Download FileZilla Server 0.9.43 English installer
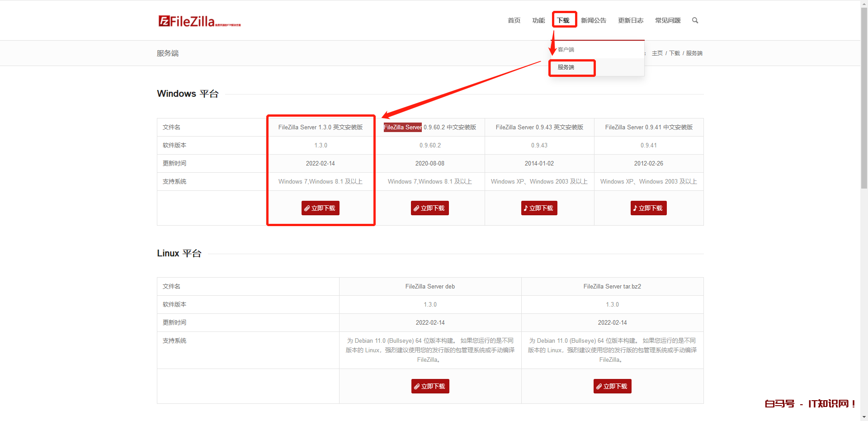This screenshot has height=421, width=868. 539,208
